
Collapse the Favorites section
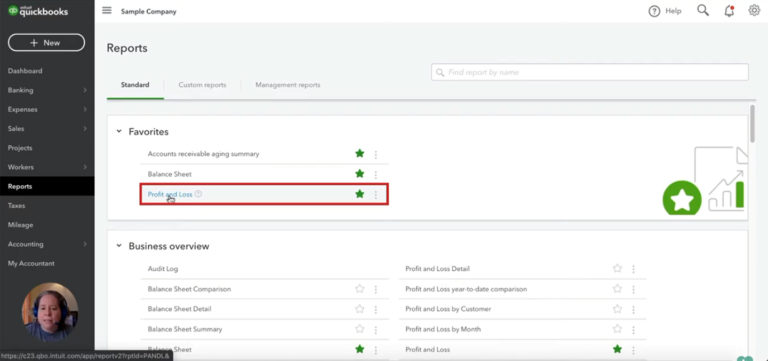pos(119,132)
